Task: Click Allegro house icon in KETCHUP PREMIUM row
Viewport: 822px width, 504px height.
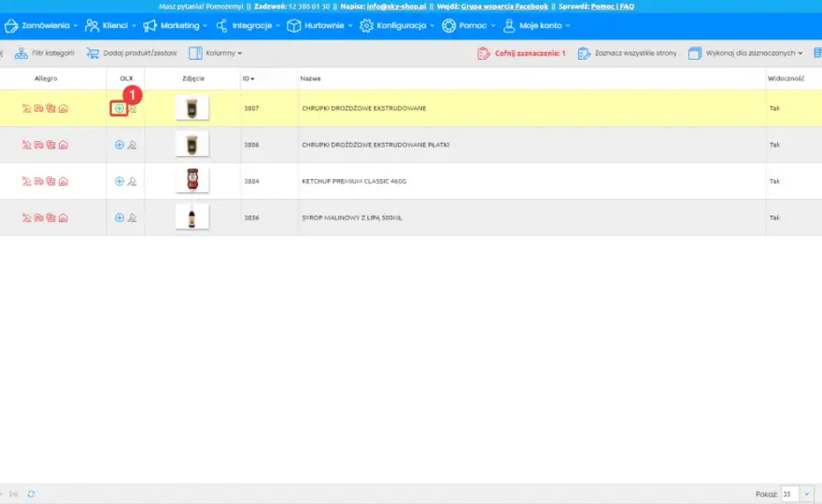Action: pos(64,181)
